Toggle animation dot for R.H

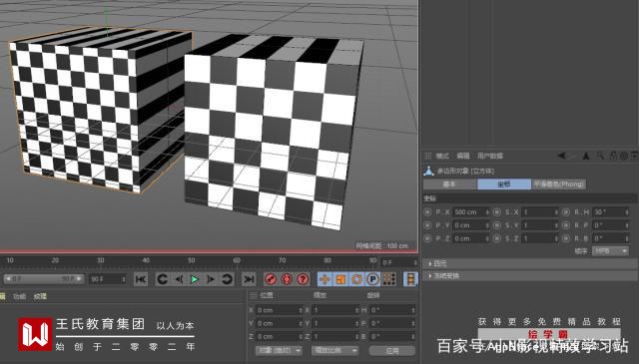click(x=566, y=212)
